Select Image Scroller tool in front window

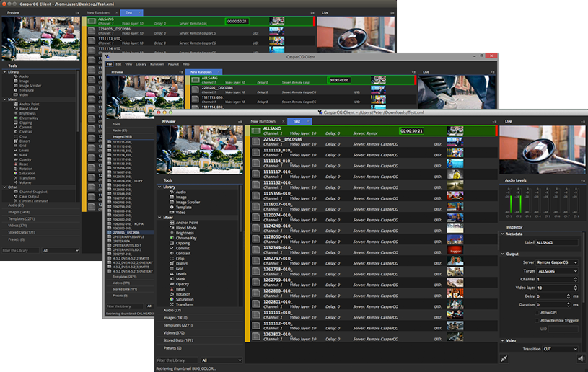click(185, 203)
